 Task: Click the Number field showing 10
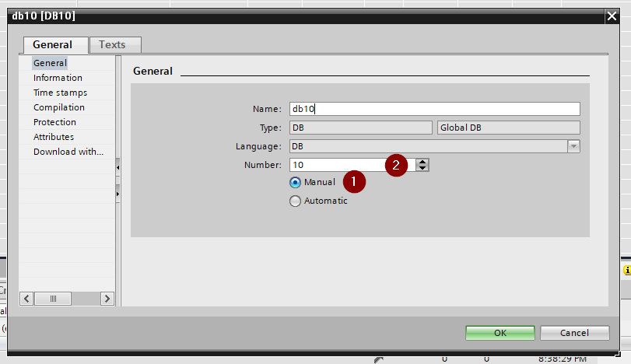(x=352, y=165)
